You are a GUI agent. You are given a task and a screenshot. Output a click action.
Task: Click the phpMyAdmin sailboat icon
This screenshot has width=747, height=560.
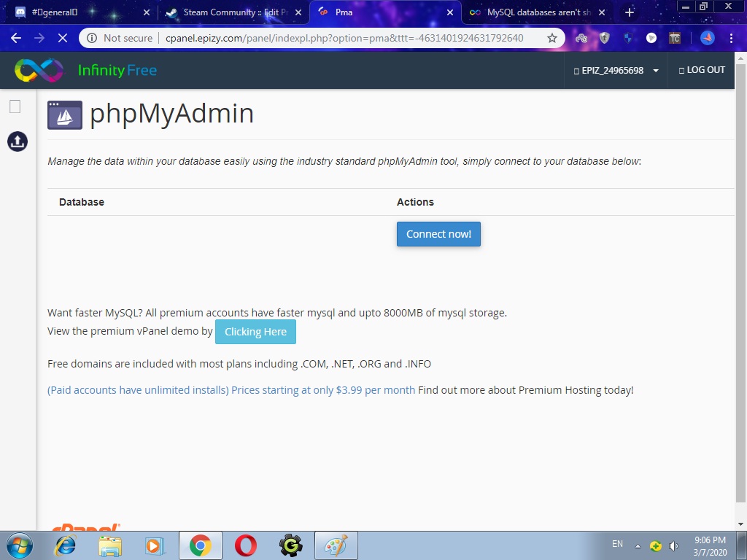[x=65, y=114]
